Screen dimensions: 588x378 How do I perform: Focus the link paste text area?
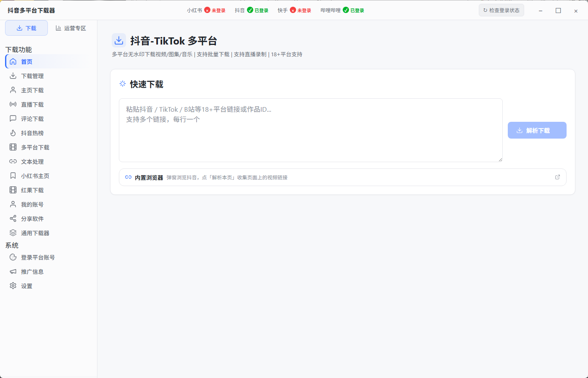pyautogui.click(x=311, y=130)
